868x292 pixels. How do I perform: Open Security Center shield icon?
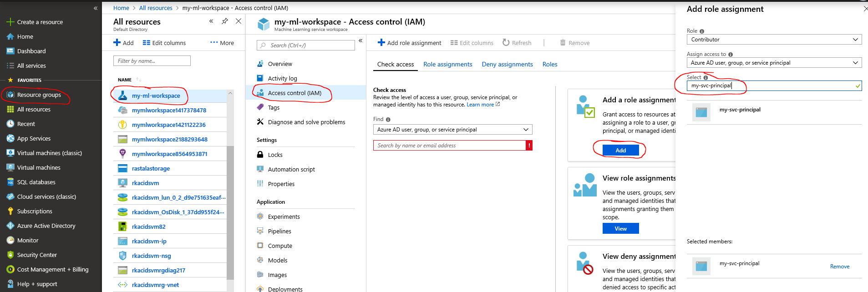[10, 255]
